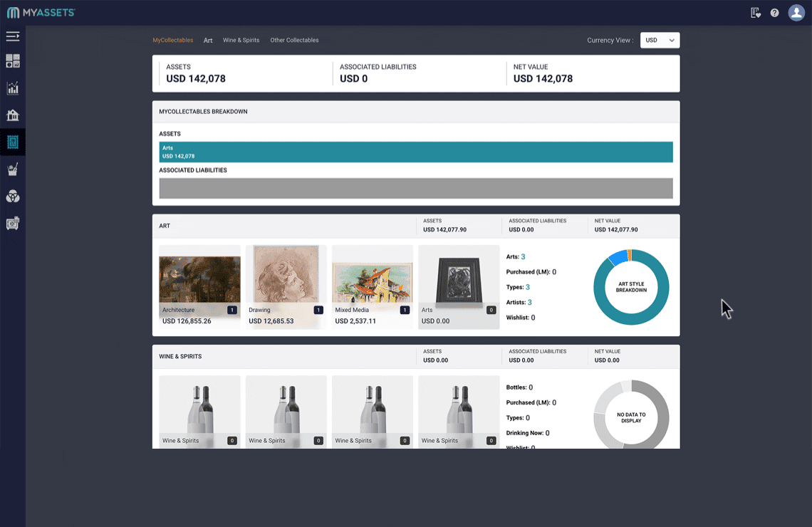Switch to the Art tab
This screenshot has width=812, height=527.
208,41
